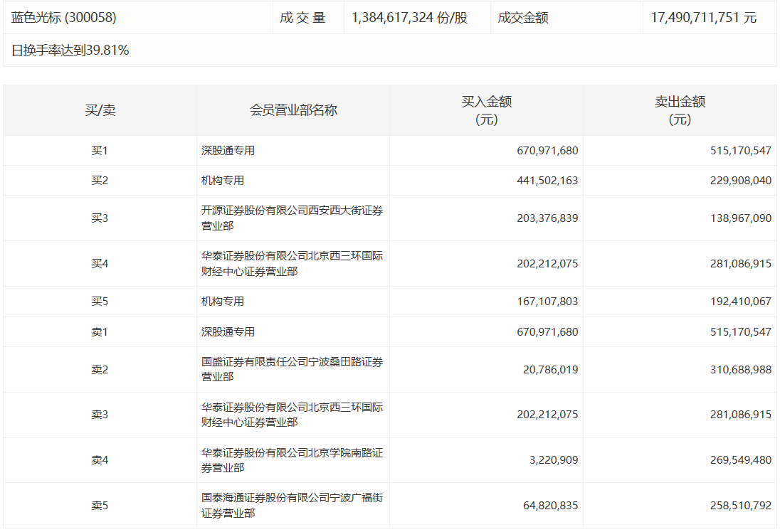Click the 会员营业部名称 column header
This screenshot has height=532, width=780.
(292, 110)
